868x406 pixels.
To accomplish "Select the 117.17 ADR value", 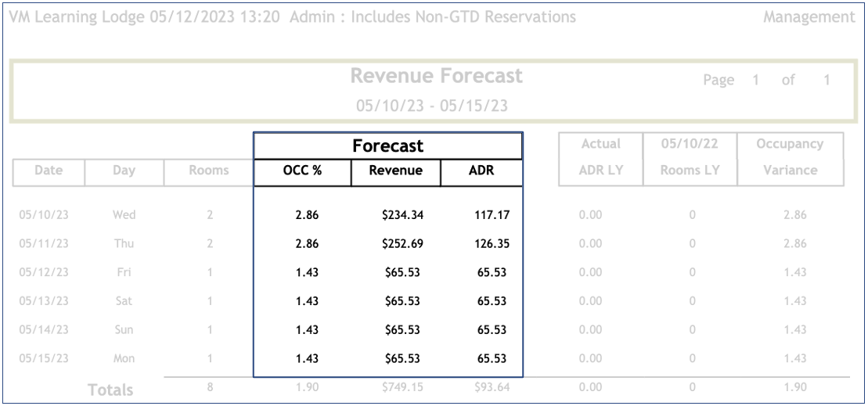I will (x=492, y=214).
